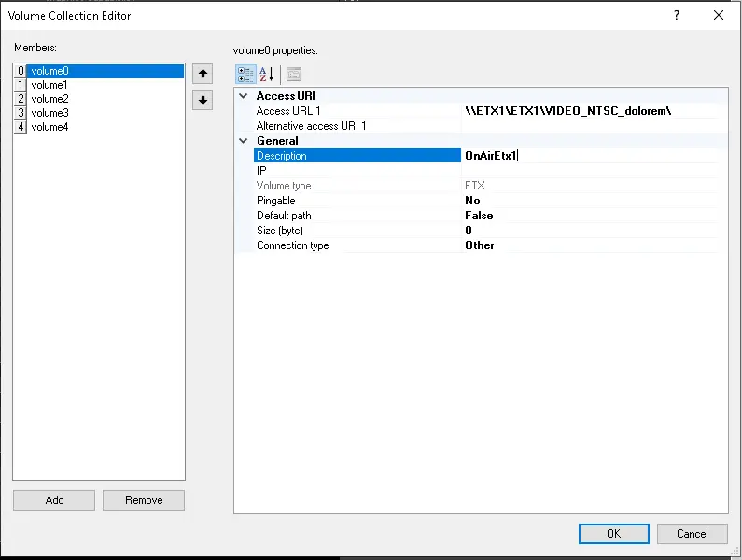
Task: Select volume2 in Members list
Action: pyautogui.click(x=49, y=99)
